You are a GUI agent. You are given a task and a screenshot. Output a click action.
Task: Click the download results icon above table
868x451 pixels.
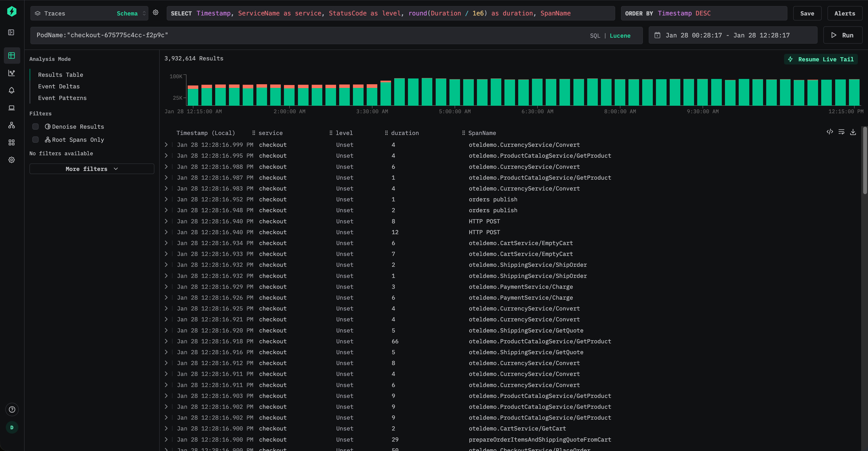coord(853,132)
